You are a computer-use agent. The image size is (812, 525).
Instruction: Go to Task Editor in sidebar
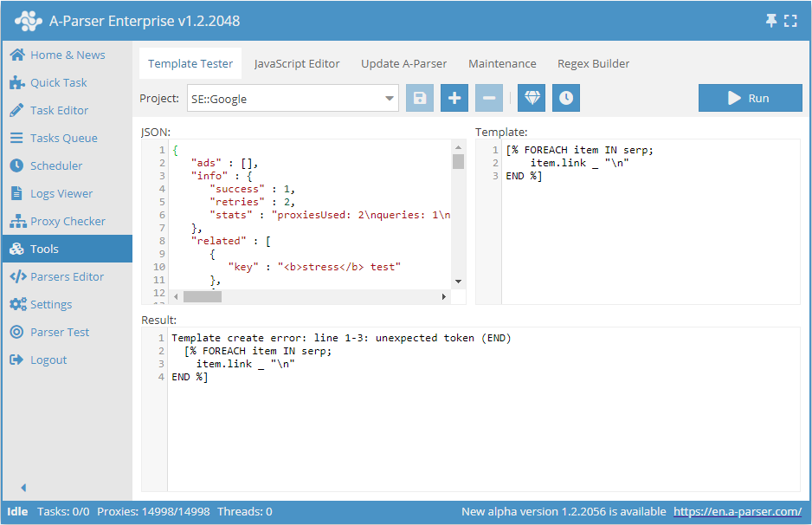(59, 110)
